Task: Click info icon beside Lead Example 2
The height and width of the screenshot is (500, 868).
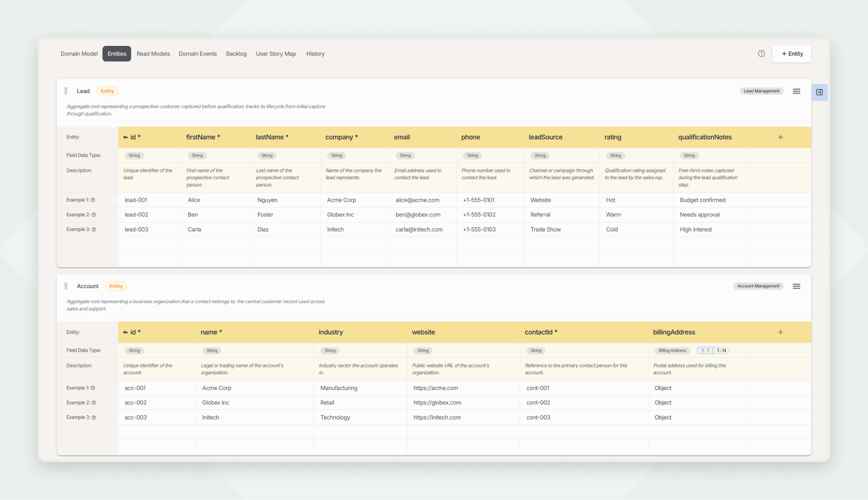Action: tap(94, 215)
